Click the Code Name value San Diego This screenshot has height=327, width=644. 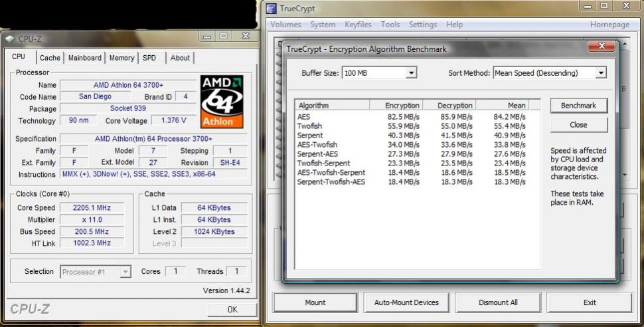point(95,96)
